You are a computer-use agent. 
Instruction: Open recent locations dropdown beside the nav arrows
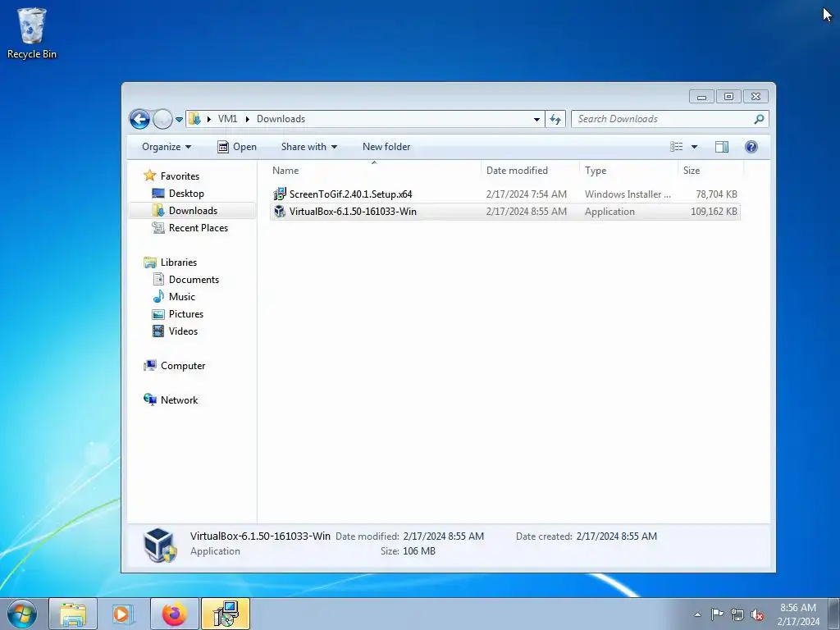[179, 120]
